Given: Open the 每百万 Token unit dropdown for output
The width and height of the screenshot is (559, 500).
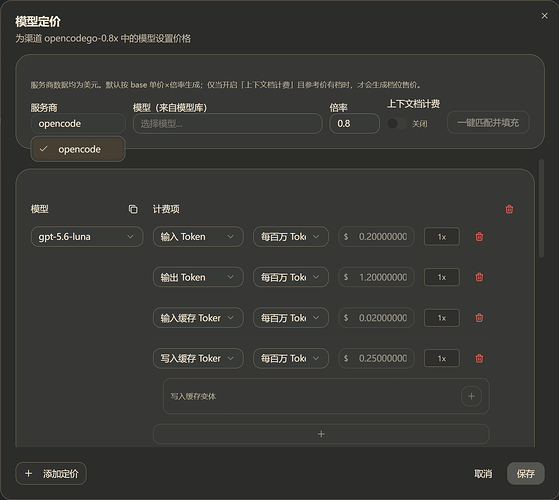Looking at the screenshot, I should point(291,277).
